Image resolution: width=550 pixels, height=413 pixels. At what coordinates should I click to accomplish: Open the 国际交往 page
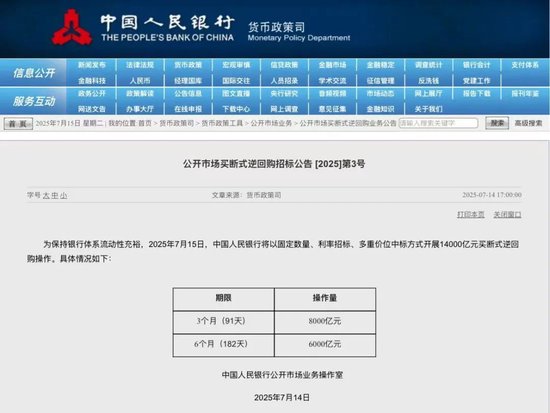pos(236,81)
